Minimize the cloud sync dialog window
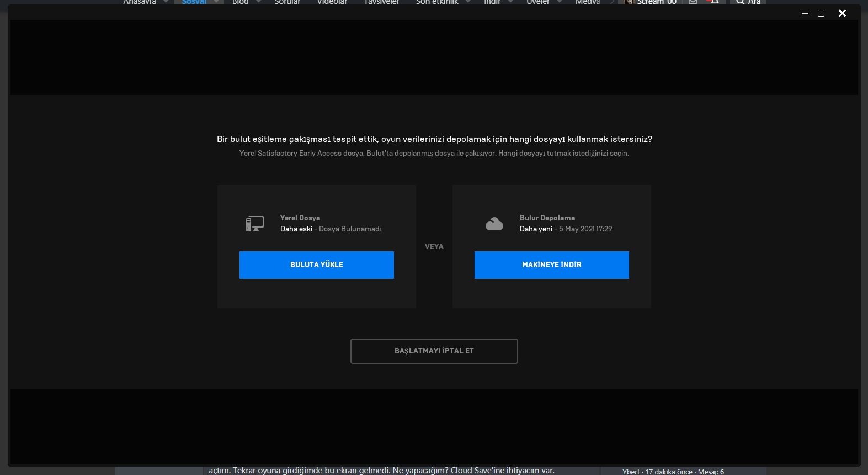The image size is (868, 475). [805, 13]
